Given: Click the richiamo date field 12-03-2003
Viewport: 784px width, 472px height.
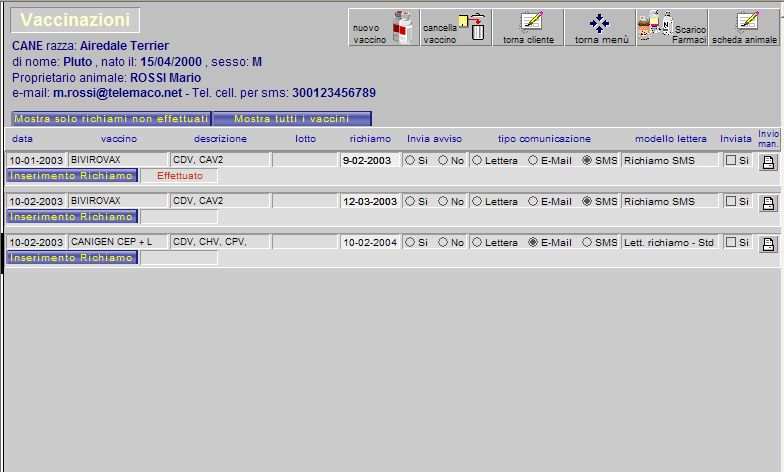Looking at the screenshot, I should coord(370,201).
